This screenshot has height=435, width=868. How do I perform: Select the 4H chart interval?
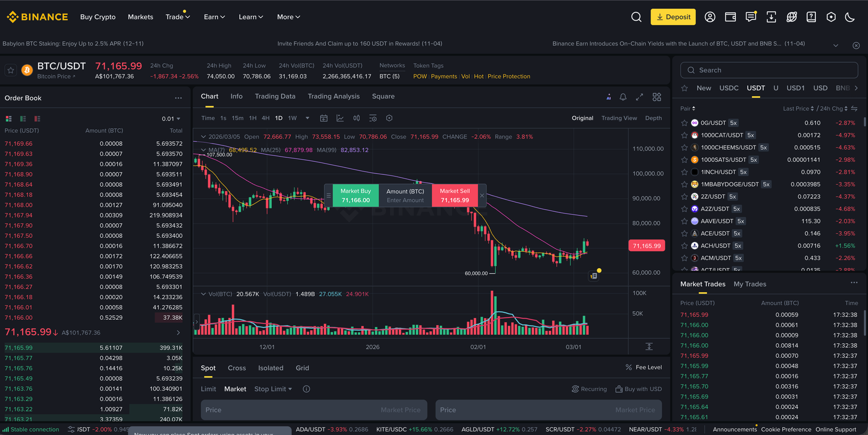[265, 118]
